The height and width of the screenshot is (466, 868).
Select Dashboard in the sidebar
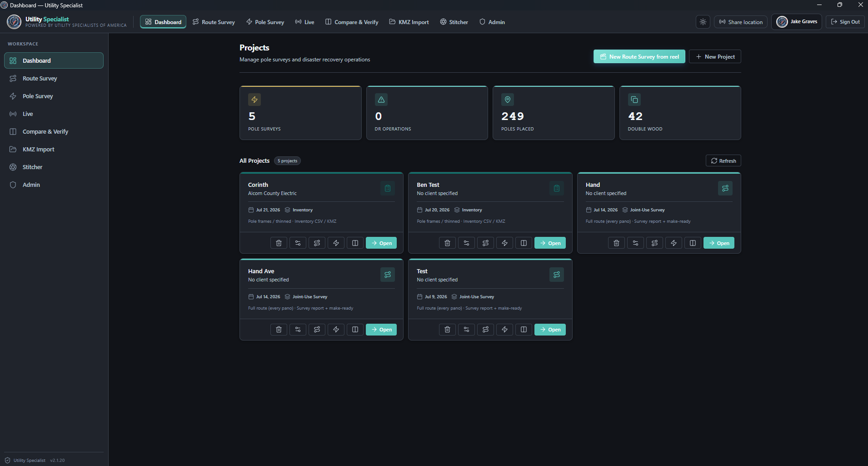54,60
